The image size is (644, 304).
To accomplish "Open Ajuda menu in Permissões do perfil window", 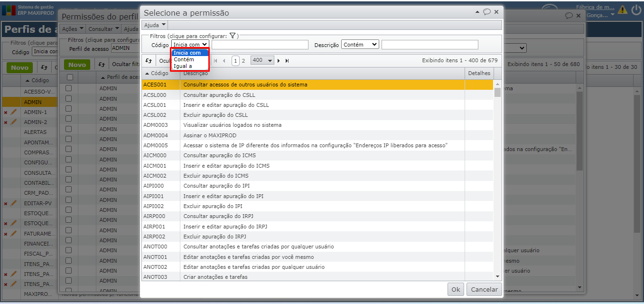I will (x=131, y=29).
